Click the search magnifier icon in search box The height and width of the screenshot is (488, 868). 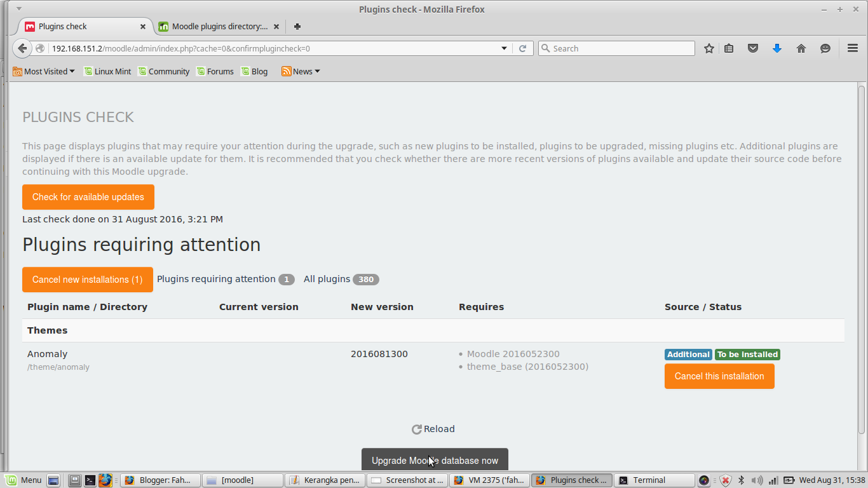(x=546, y=48)
